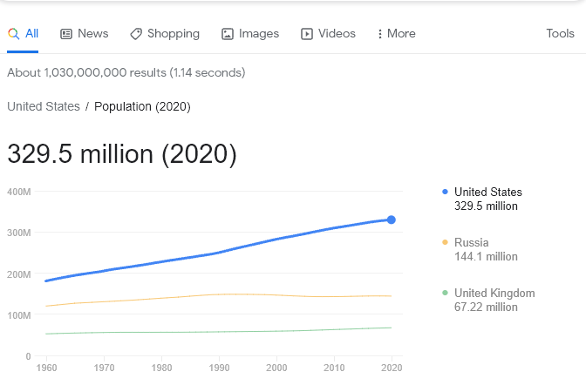Switch to the Shopping tab
Screen dimensions: 586x392
click(x=165, y=34)
